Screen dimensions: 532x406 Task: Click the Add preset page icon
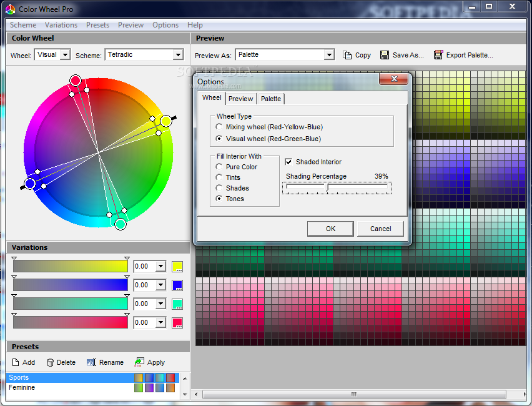[x=15, y=362]
